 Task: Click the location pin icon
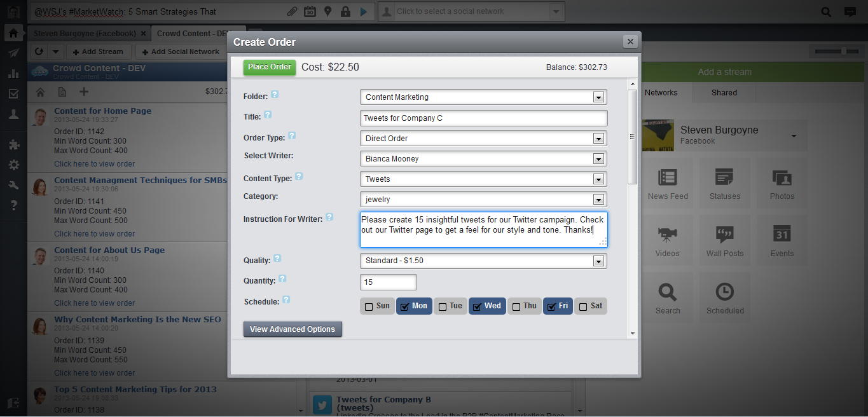[327, 11]
